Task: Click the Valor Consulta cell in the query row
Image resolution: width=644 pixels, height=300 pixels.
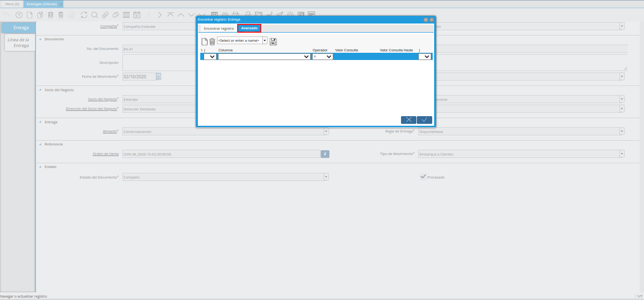Action: tap(356, 57)
